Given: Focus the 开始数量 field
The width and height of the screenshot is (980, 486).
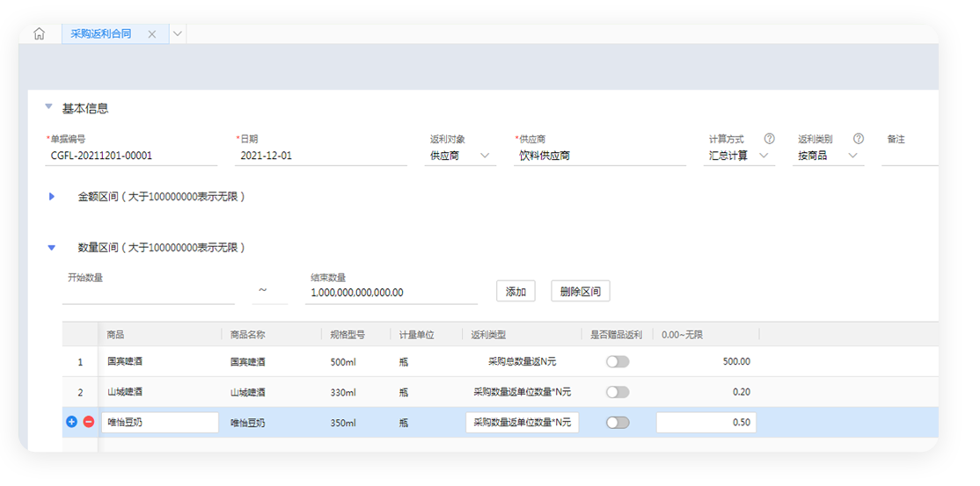Looking at the screenshot, I should pyautogui.click(x=149, y=293).
